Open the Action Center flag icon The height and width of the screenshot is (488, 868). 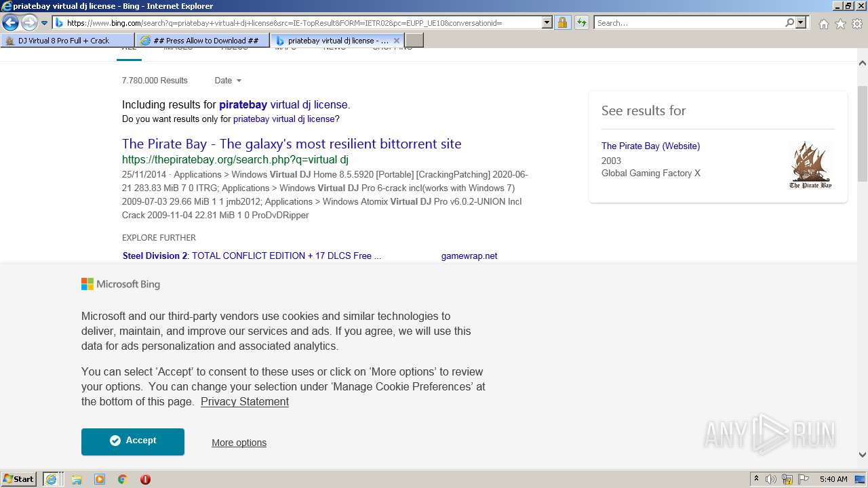coord(804,479)
